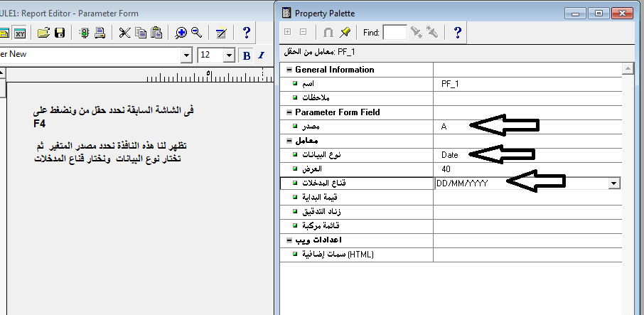The width and height of the screenshot is (644, 315).
Task: Open the font name dropdown list
Action: click(187, 55)
